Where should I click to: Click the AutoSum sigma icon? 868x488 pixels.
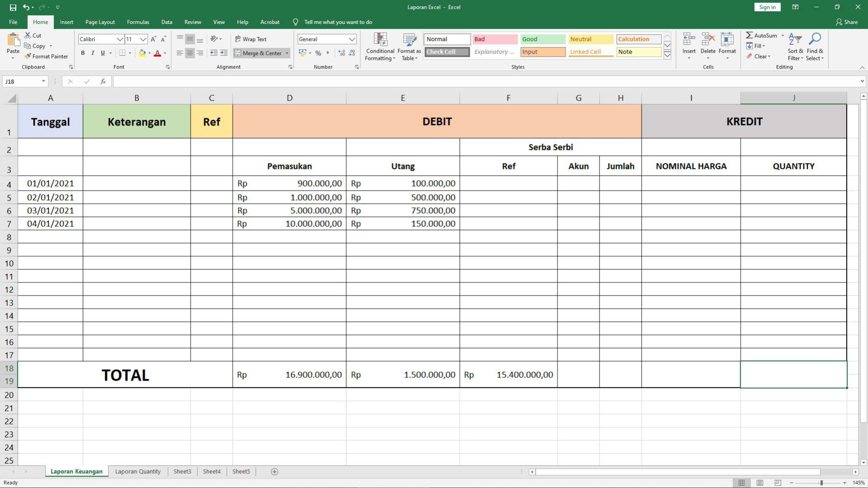(x=749, y=35)
